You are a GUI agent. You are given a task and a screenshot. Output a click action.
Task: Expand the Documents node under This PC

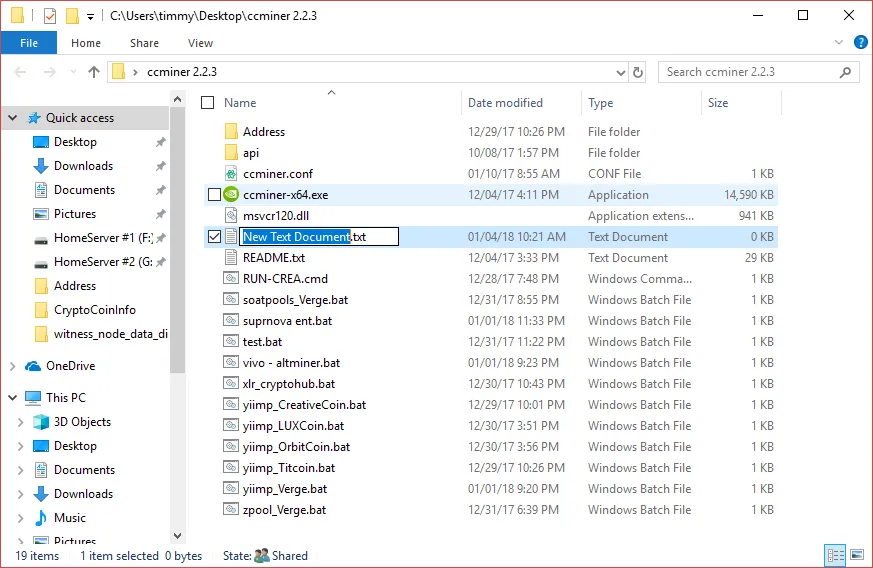click(x=21, y=470)
